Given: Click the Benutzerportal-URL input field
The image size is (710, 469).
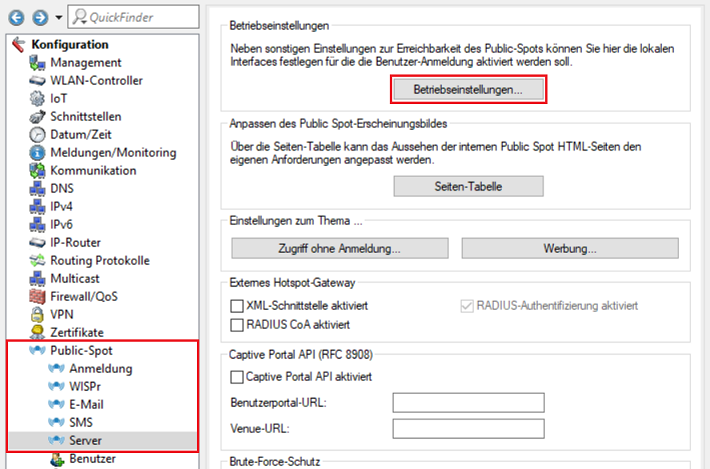Looking at the screenshot, I should point(468,403).
